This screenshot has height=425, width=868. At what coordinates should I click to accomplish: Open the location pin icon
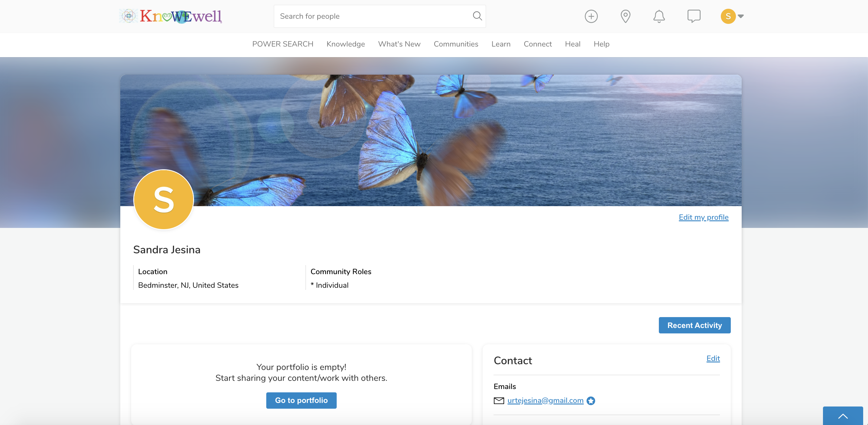click(x=625, y=16)
